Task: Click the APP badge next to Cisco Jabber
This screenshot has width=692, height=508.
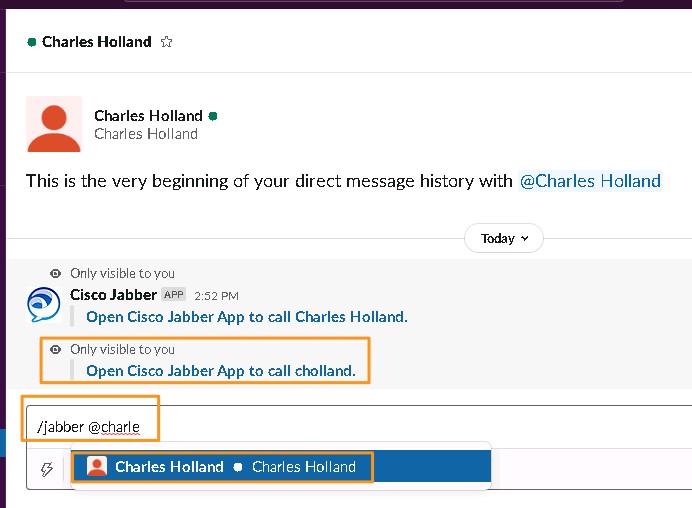Action: coord(173,294)
